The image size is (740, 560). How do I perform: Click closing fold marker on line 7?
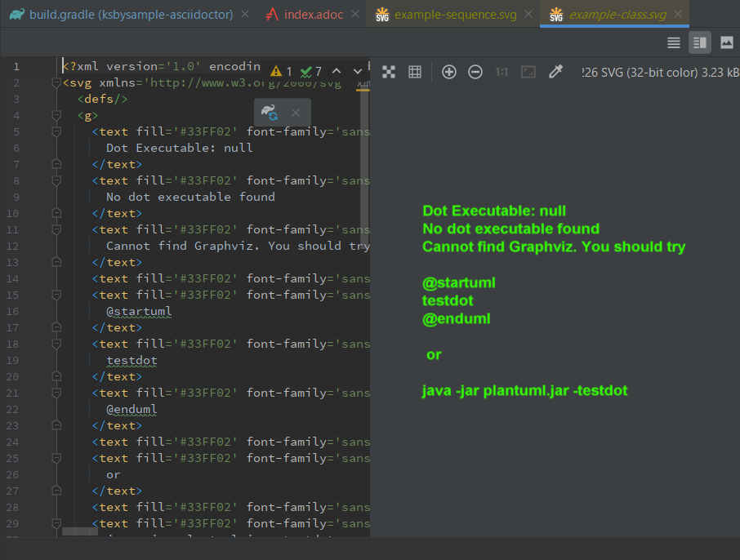pos(56,164)
